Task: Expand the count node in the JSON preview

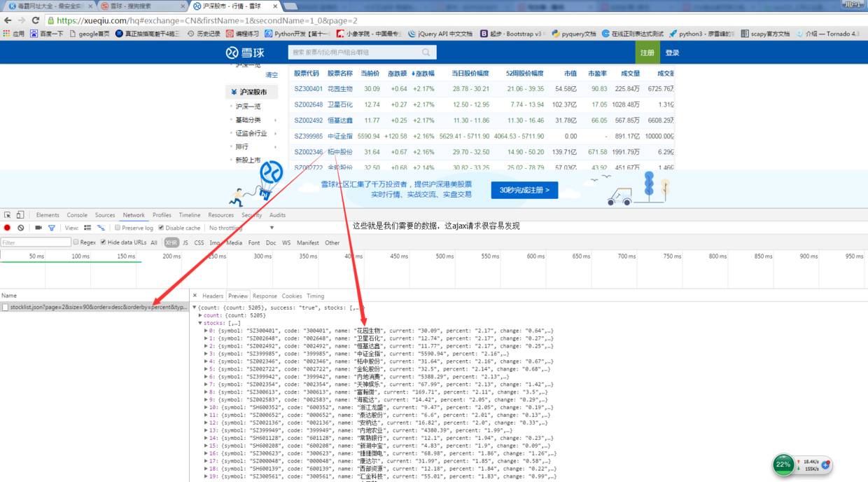Action: 201,315
